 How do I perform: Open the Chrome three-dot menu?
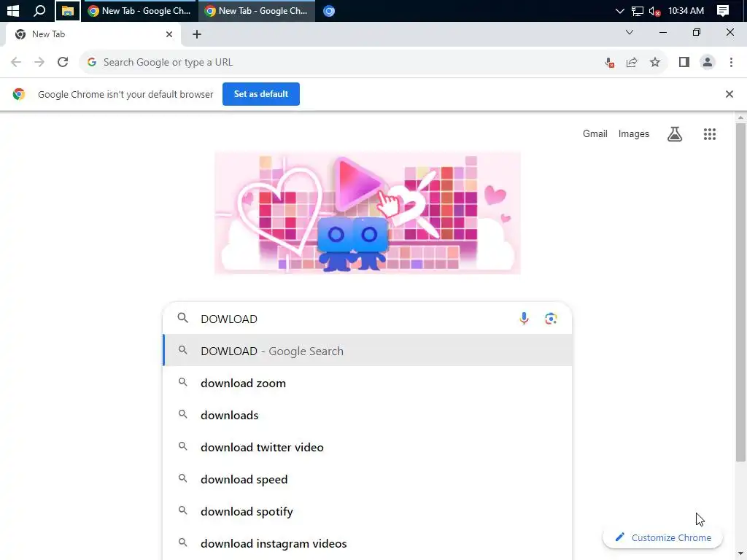coord(731,63)
